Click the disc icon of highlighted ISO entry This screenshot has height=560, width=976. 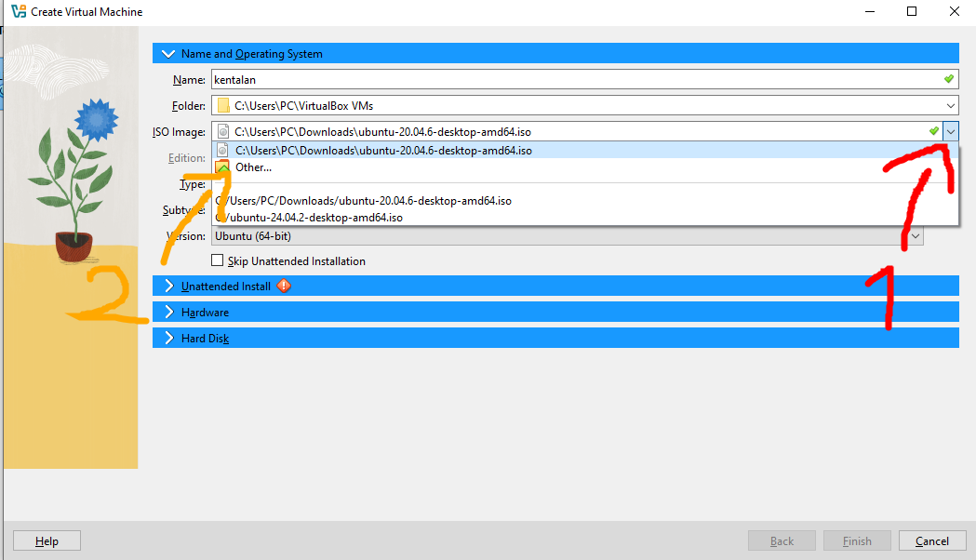(222, 150)
